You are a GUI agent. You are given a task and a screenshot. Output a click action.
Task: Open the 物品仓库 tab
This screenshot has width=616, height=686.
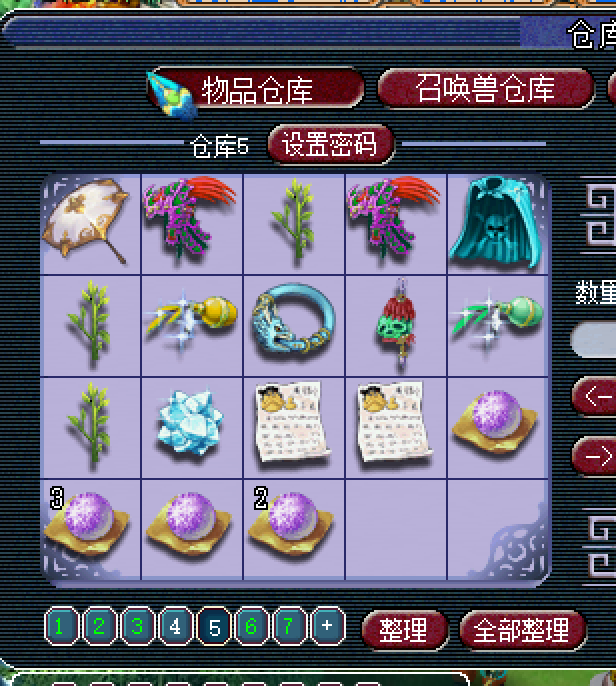[256, 89]
